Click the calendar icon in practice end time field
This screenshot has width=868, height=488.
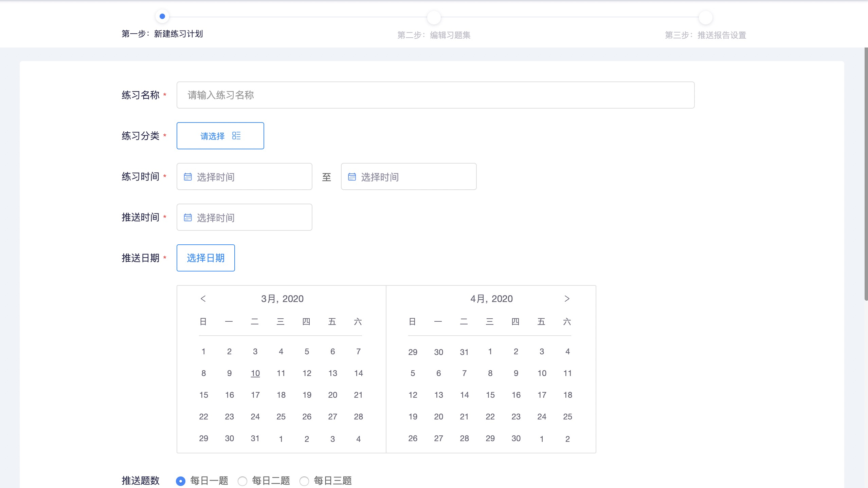[x=352, y=177]
